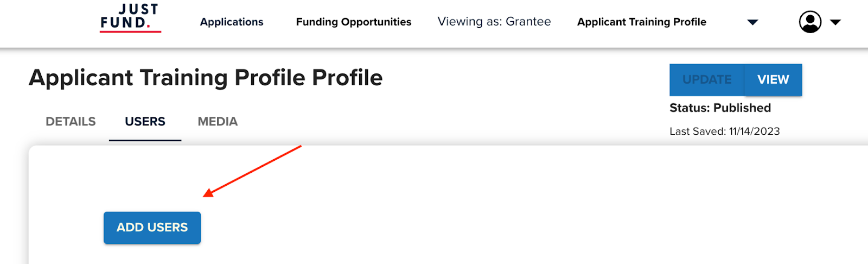868x264 pixels.
Task: Click the JustFund logo
Action: pyautogui.click(x=130, y=18)
